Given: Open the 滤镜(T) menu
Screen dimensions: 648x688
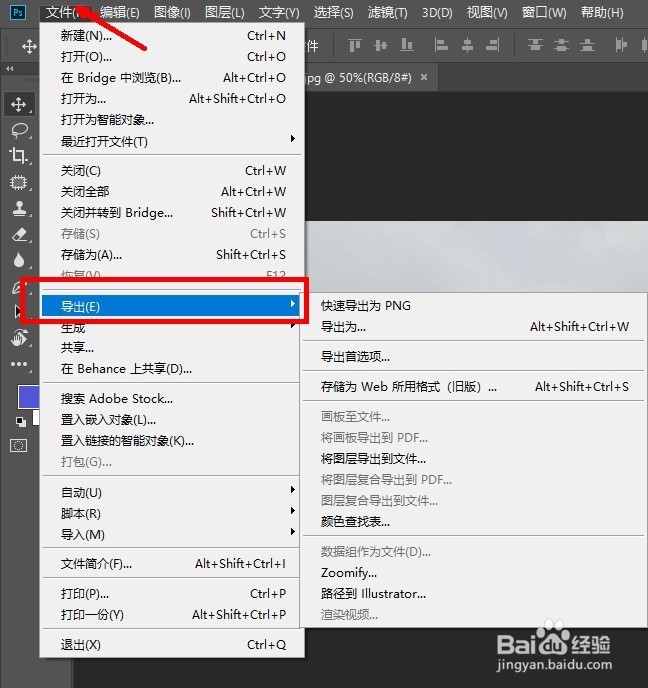Looking at the screenshot, I should [x=387, y=12].
